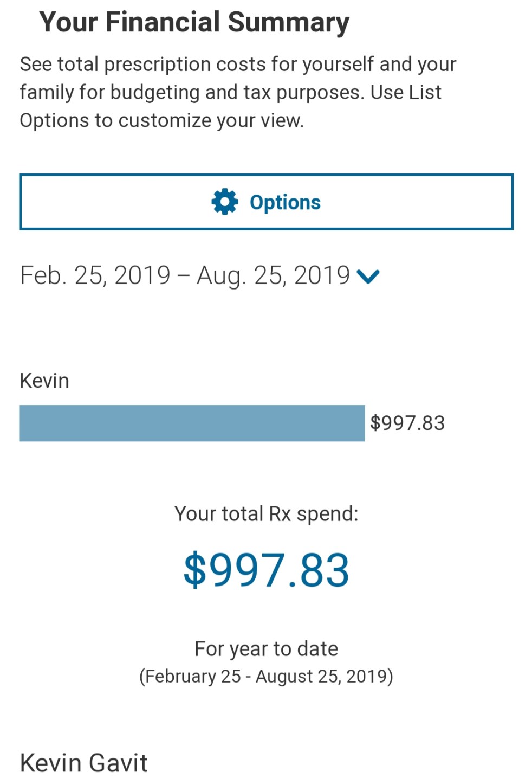Open the Options button label
The image size is (532, 778).
coord(285,202)
